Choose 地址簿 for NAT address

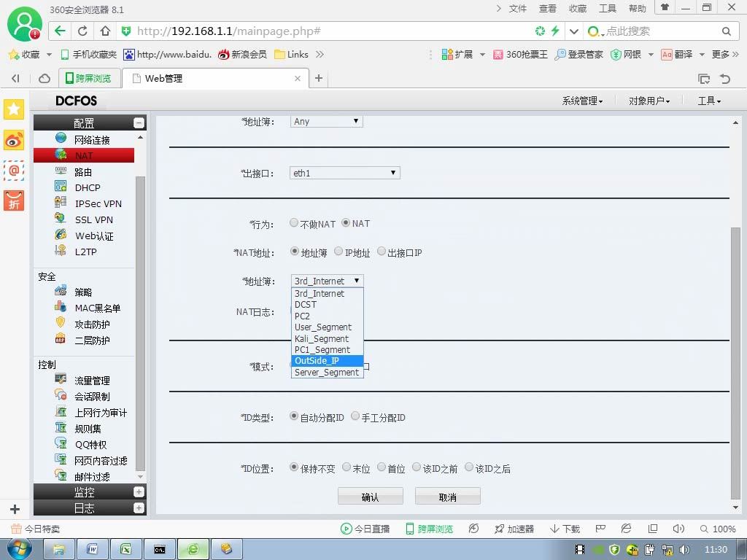[295, 251]
